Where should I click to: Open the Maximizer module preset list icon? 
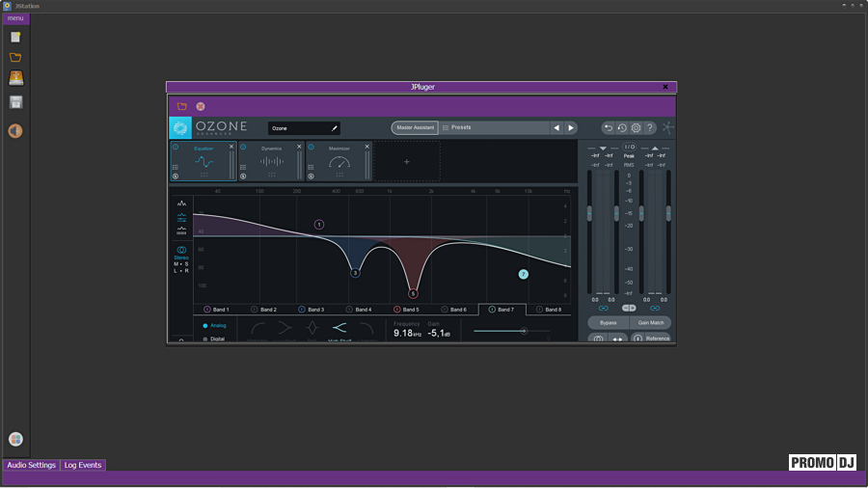click(x=312, y=167)
